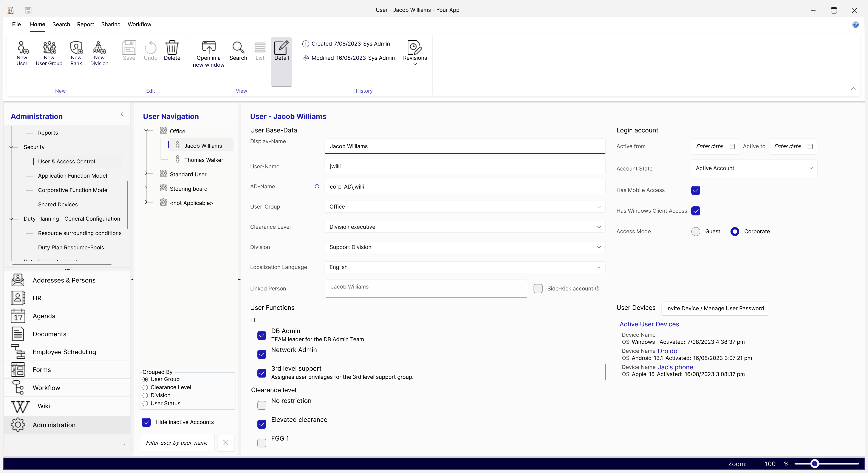The image size is (868, 473).
Task: Open the Account State dropdown
Action: pos(754,168)
